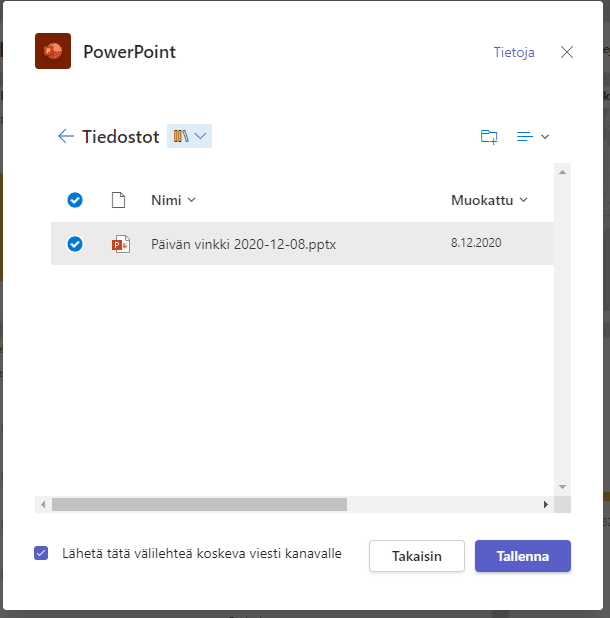The image size is (610, 618).
Task: Click the horizontal scrollbar right arrow
Action: click(546, 504)
